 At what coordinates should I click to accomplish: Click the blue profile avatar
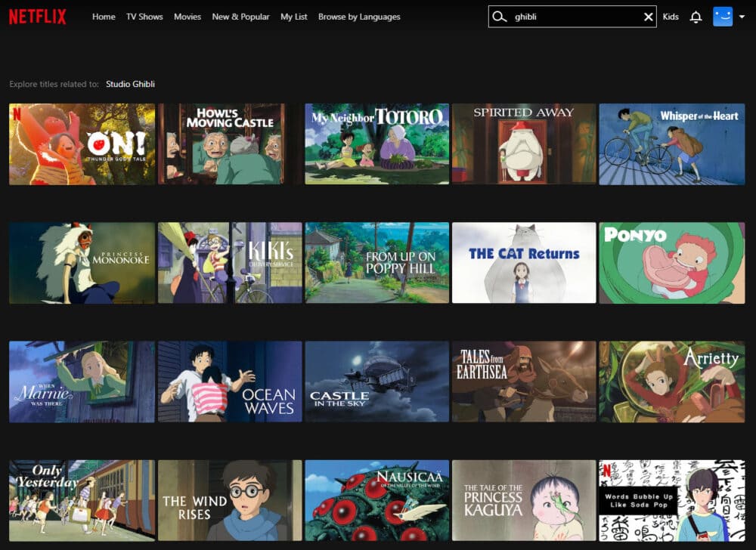(723, 17)
